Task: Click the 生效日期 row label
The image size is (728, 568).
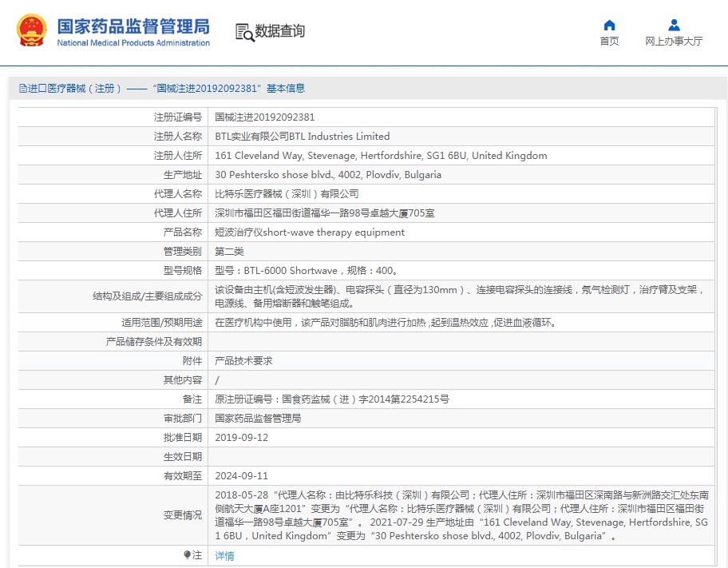Action: pyautogui.click(x=183, y=457)
